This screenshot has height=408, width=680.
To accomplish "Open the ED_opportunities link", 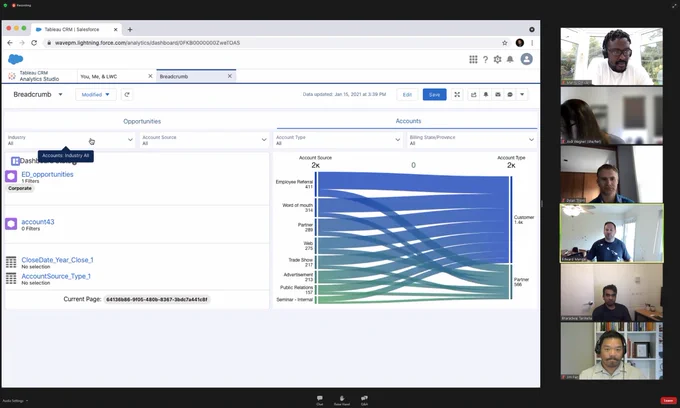I will pos(47,174).
